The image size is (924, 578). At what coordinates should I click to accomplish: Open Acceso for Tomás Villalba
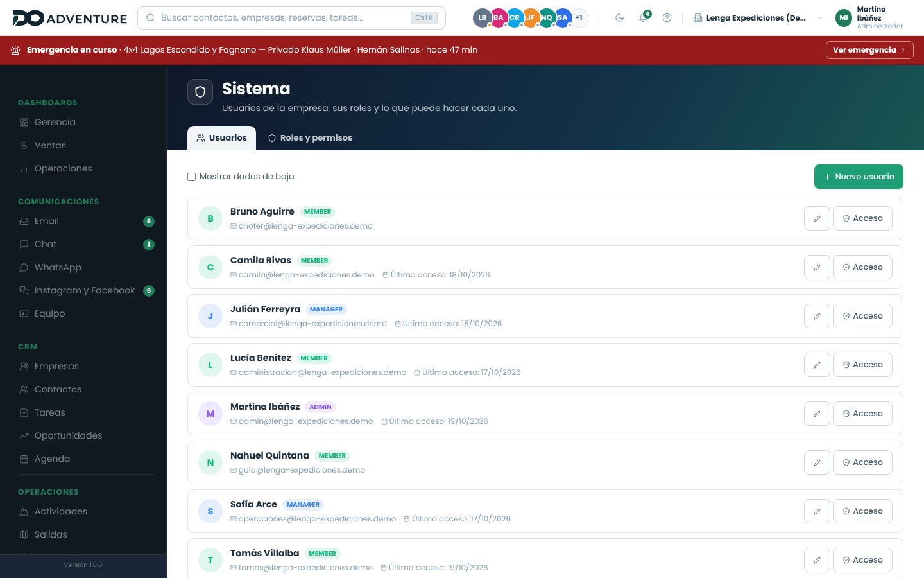click(x=862, y=560)
